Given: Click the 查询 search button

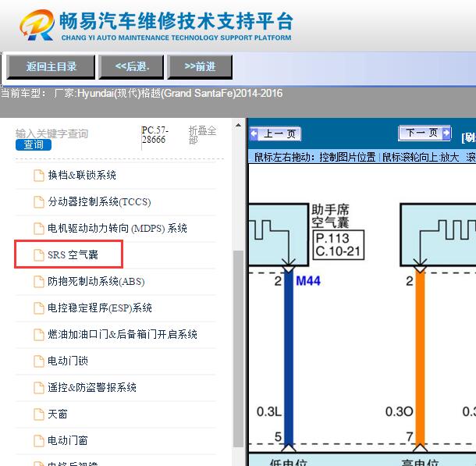Looking at the screenshot, I should tap(34, 145).
